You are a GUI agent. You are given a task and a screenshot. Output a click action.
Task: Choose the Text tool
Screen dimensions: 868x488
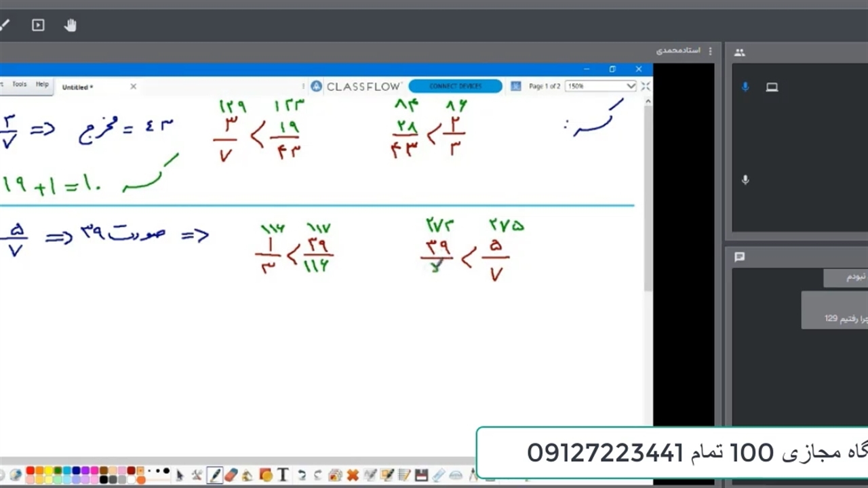point(283,475)
